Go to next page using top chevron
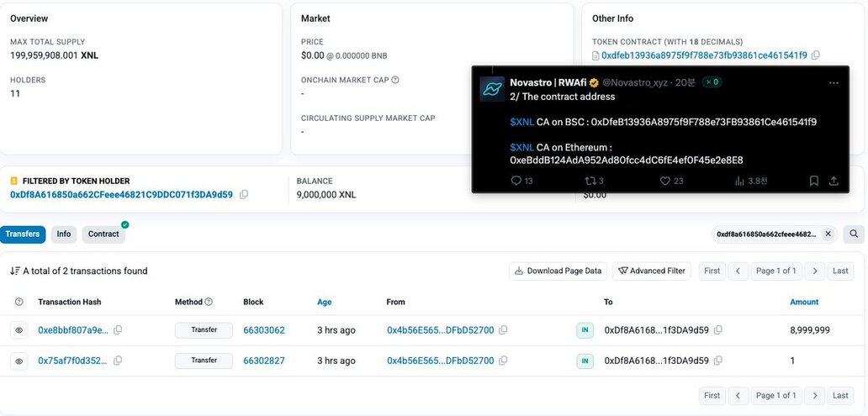Image resolution: width=868 pixels, height=416 pixels. [814, 271]
